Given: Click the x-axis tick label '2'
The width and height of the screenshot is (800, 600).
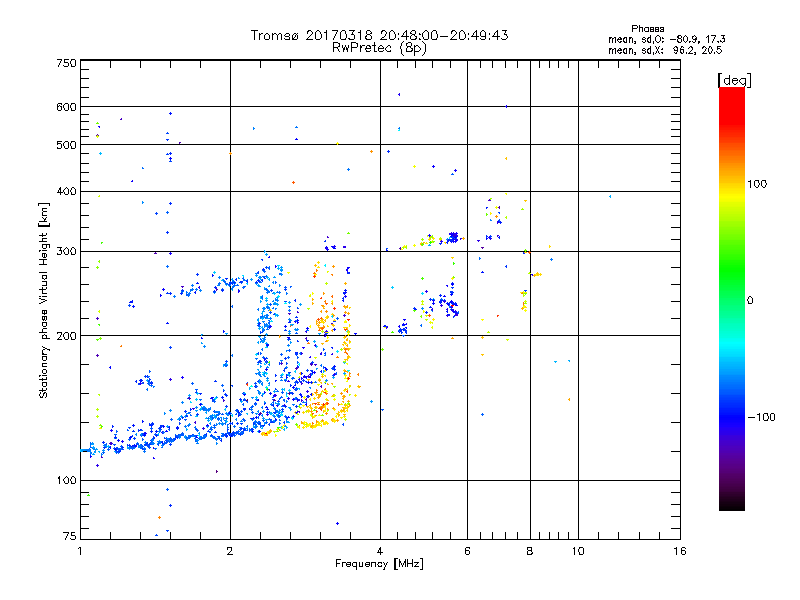Looking at the screenshot, I should [230, 551].
